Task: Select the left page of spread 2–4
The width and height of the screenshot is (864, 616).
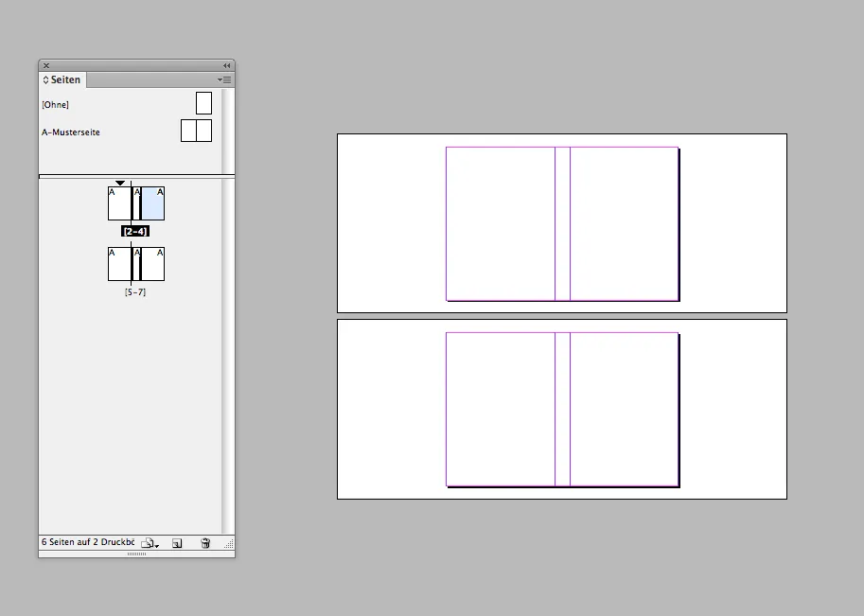Action: (118, 203)
